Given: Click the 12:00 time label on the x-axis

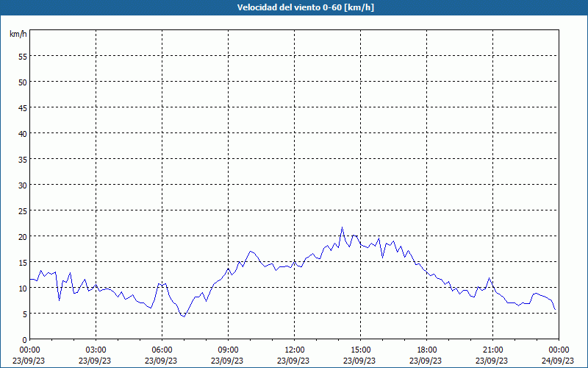Looking at the screenshot, I should tap(295, 350).
